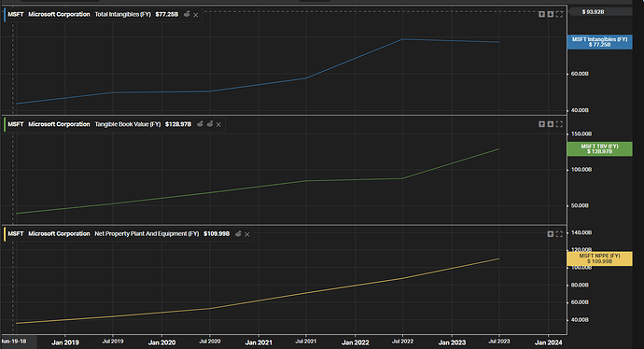Maximize the Tangible Book Value pane
Image resolution: width=644 pixels, height=349 pixels.
point(559,124)
